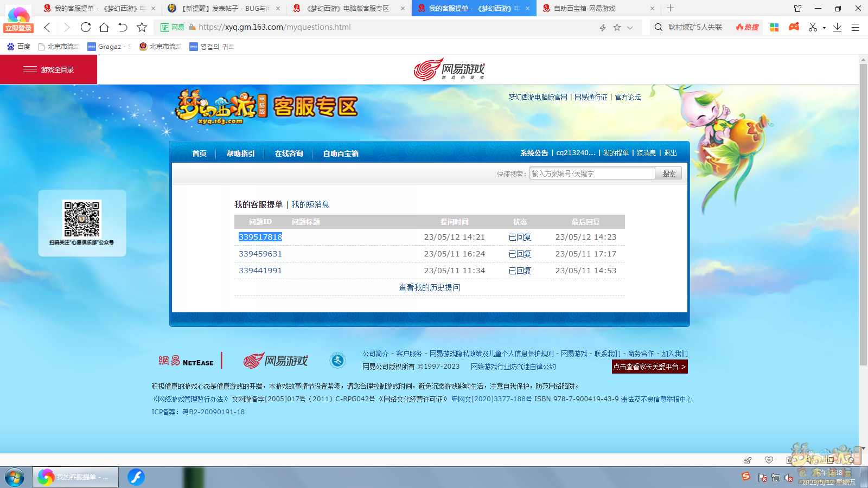Open the 我的短消息 tab link
Screen dimensions: 868x488
coord(310,204)
